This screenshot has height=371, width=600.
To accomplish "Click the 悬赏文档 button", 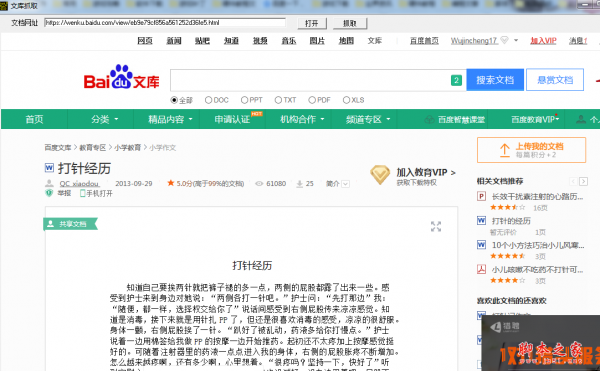I will pos(555,80).
